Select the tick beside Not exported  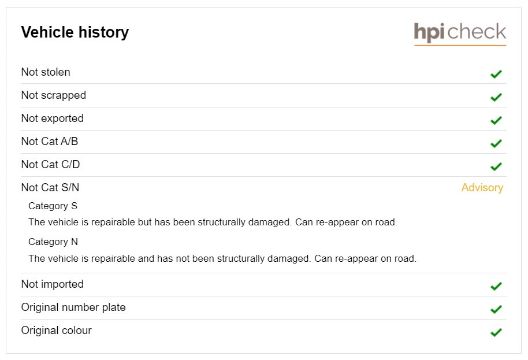[x=496, y=120]
